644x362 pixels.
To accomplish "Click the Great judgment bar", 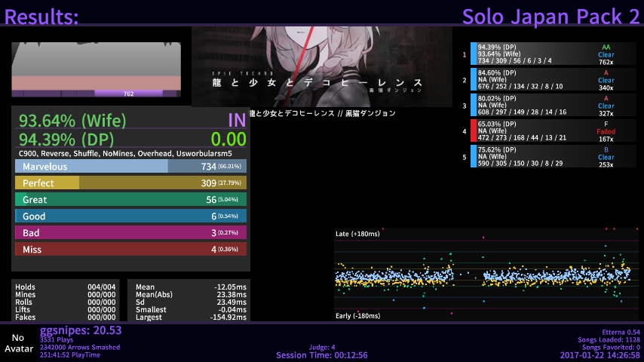I will [x=130, y=200].
